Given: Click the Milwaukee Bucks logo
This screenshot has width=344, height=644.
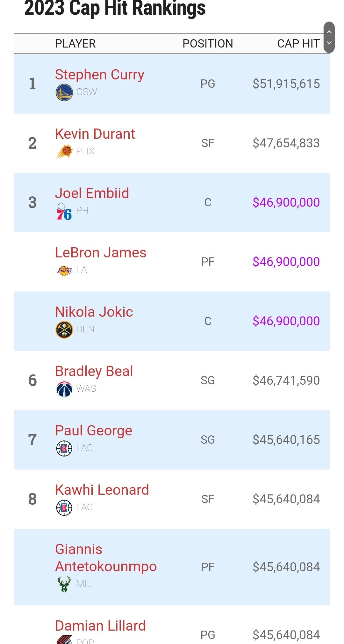Looking at the screenshot, I should pos(64,584).
